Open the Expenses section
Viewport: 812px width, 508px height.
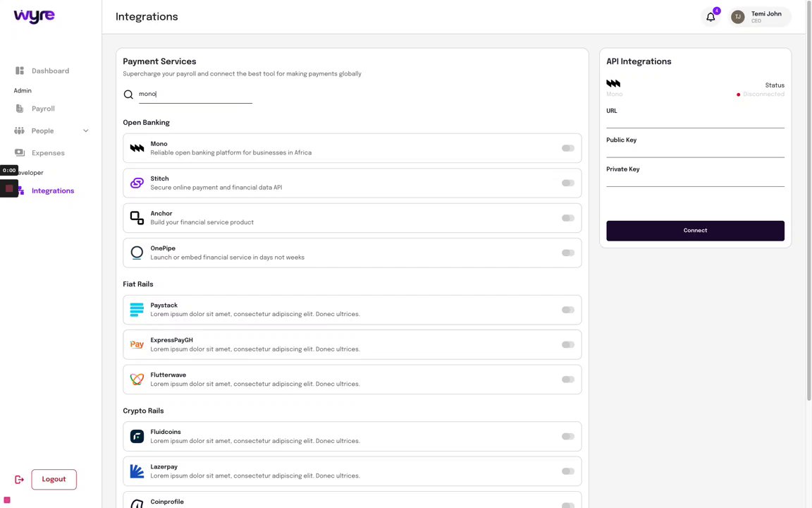pos(47,153)
